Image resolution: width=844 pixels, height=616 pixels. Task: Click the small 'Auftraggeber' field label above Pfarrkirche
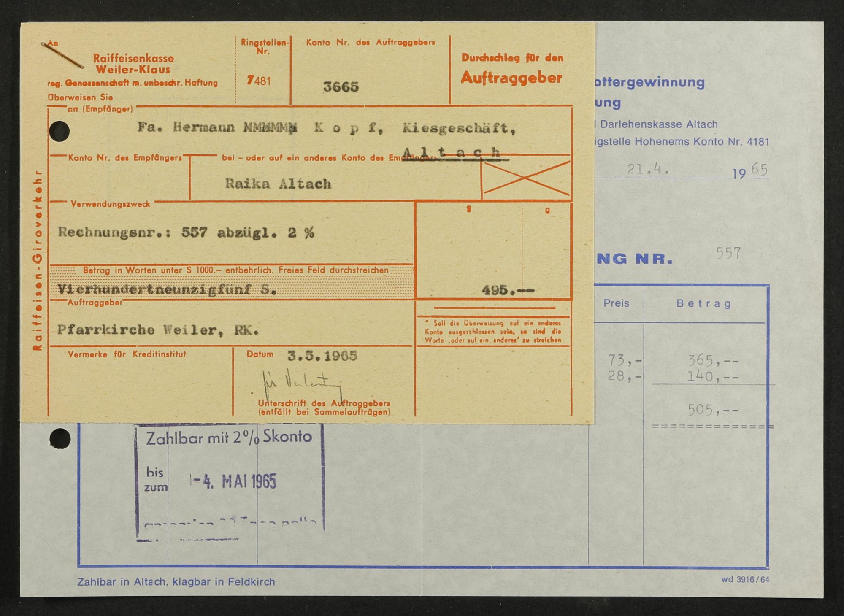95,303
